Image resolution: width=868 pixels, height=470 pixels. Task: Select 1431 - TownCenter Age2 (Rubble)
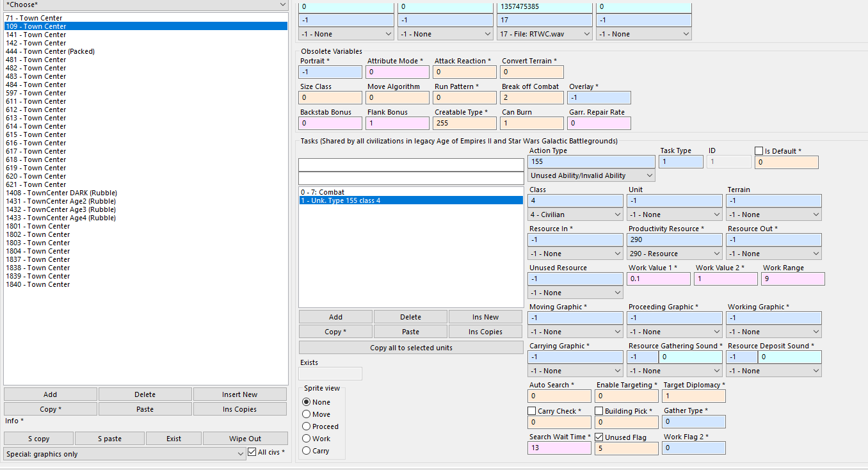146,201
